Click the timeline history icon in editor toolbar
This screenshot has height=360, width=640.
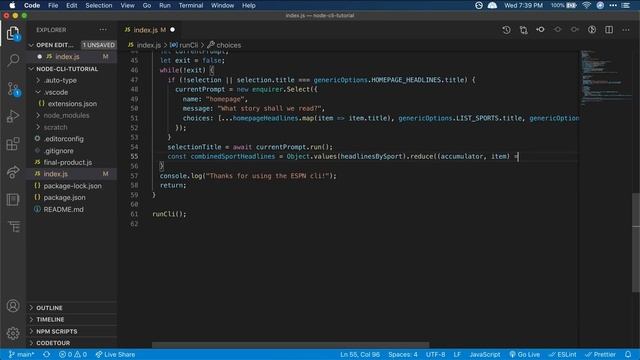point(506,30)
